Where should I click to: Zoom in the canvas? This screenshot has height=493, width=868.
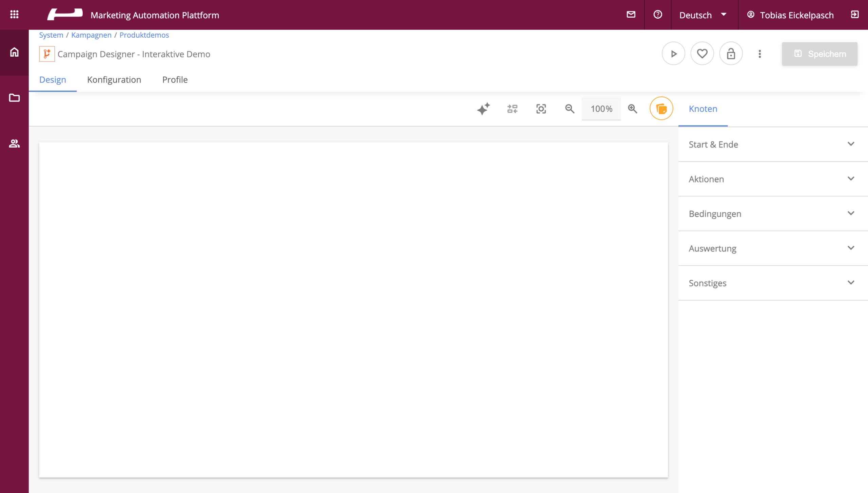pyautogui.click(x=632, y=109)
